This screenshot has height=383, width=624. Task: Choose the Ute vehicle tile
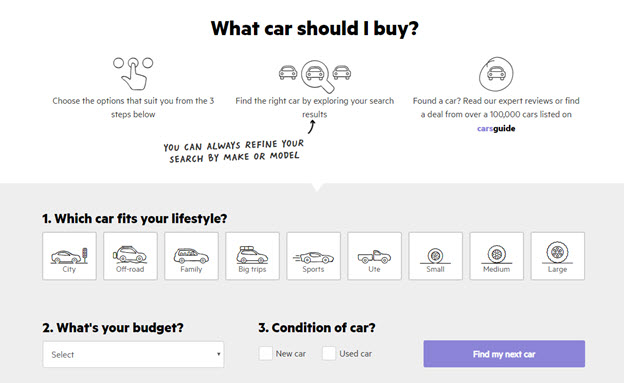click(374, 256)
